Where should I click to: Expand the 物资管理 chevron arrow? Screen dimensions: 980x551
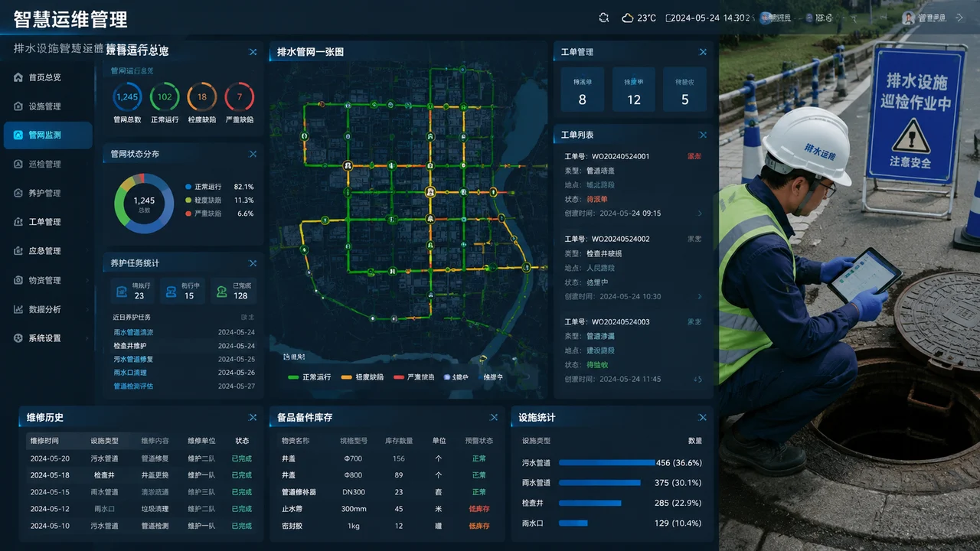(89, 280)
